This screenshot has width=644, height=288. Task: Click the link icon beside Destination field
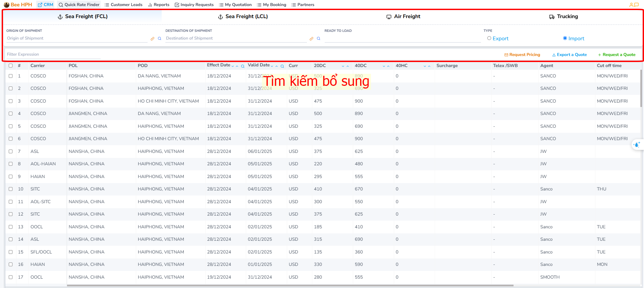(x=311, y=39)
